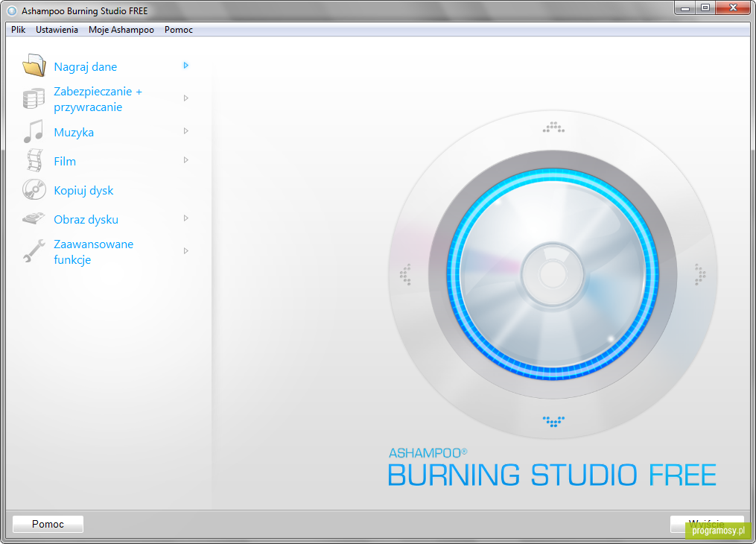Choose the Muzyka link
Viewport: 756px width, 544px height.
pos(74,132)
